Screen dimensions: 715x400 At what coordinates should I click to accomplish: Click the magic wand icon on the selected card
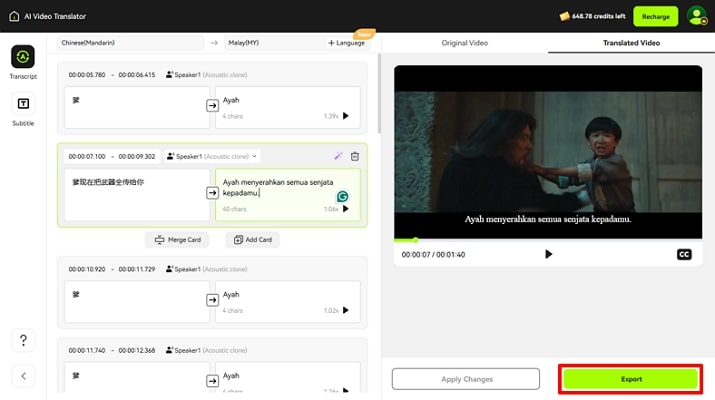tap(338, 156)
